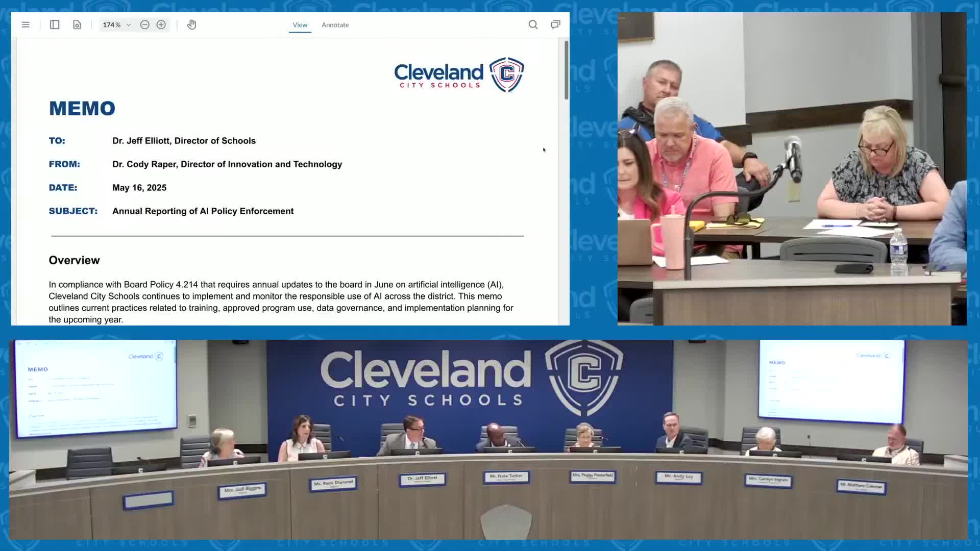Viewport: 980px width, 551px height.
Task: Click the document vertical scrollbar thumb
Action: (x=566, y=70)
